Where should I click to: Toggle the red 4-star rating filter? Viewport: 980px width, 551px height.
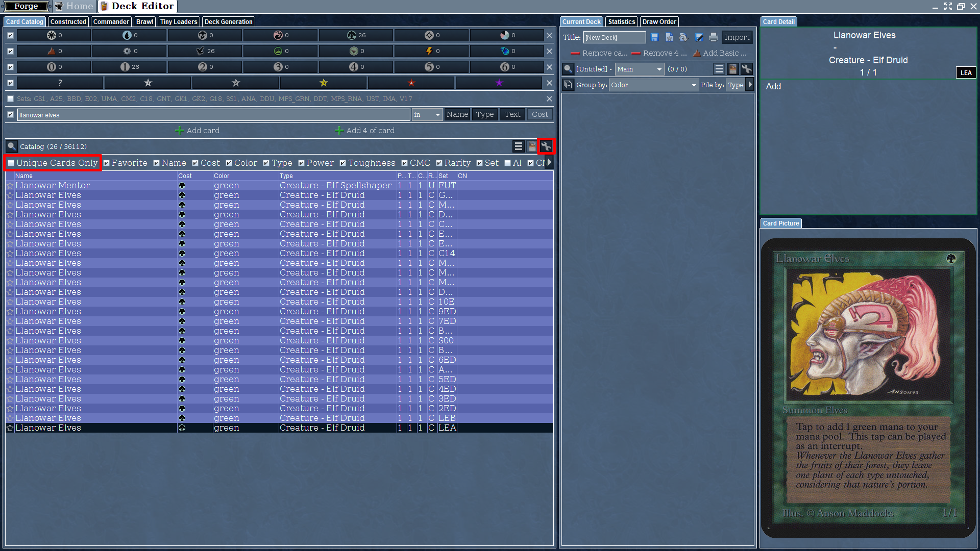pyautogui.click(x=411, y=83)
